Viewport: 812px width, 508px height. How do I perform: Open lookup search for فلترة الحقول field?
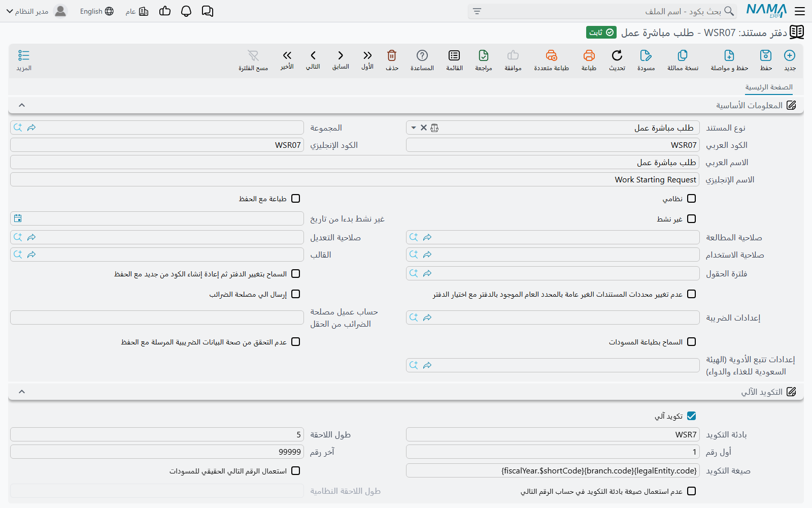pyautogui.click(x=414, y=273)
